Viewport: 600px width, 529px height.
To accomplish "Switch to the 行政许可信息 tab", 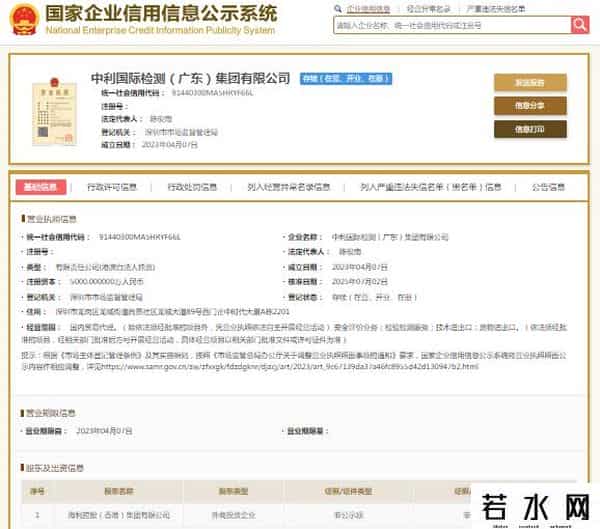I will click(112, 187).
